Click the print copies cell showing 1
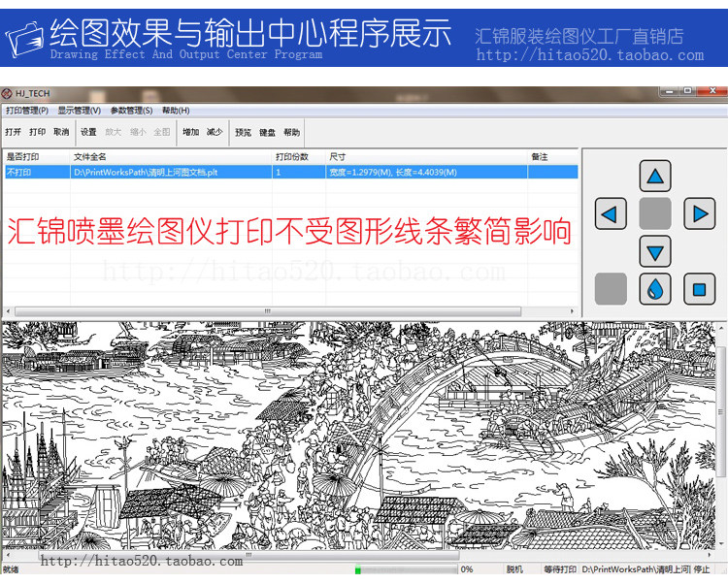Image resolution: width=728 pixels, height=584 pixels. point(299,172)
